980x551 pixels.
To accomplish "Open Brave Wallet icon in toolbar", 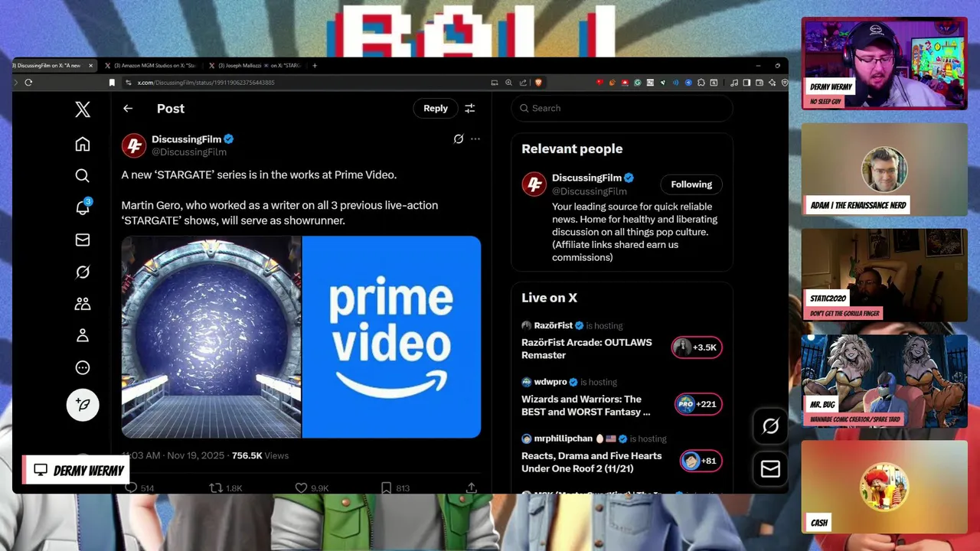I will (x=759, y=83).
